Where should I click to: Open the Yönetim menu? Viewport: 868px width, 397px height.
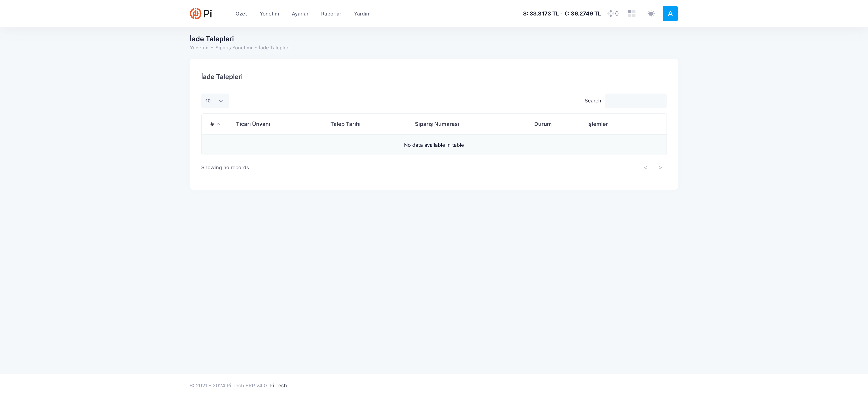(x=269, y=14)
